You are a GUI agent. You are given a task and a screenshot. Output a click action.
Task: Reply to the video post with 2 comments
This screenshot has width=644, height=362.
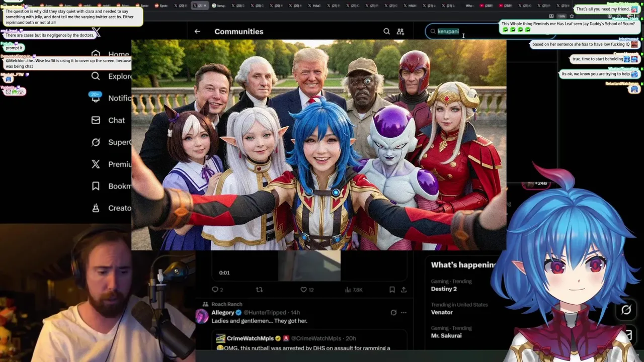point(217,290)
